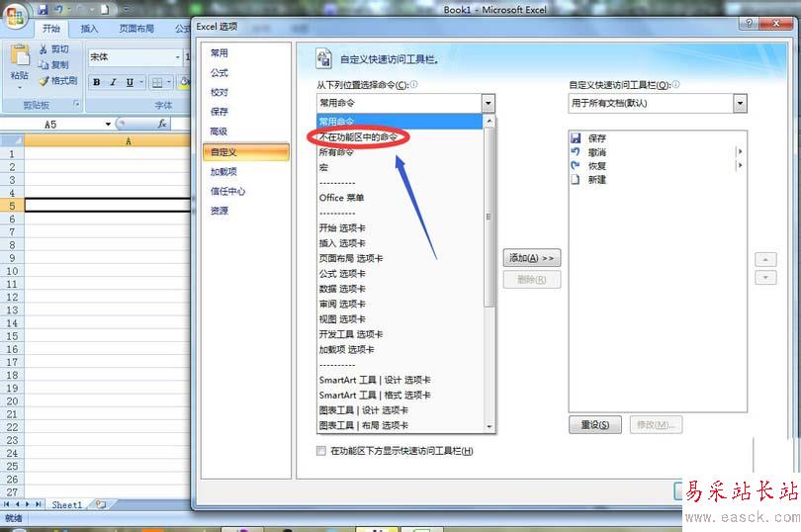This screenshot has width=801, height=532.
Task: Click the 添加(A) >> button
Action: 532,258
